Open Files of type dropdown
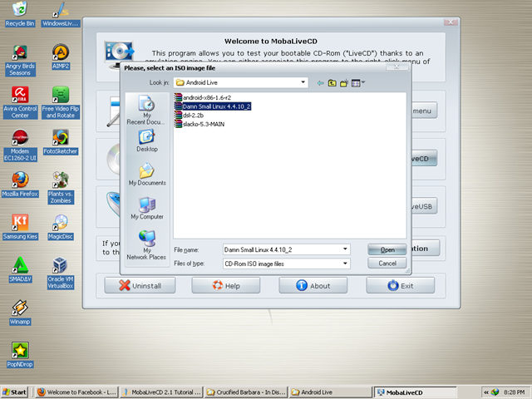The image size is (532, 399). pos(345,264)
